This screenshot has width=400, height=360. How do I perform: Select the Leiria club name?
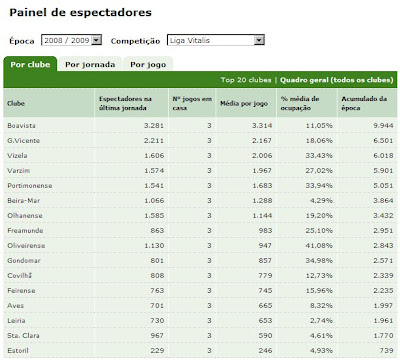pos(16,321)
